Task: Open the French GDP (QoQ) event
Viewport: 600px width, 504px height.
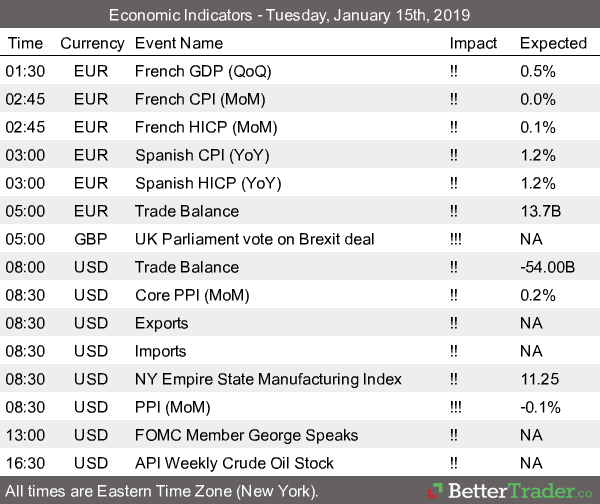Action: [203, 71]
